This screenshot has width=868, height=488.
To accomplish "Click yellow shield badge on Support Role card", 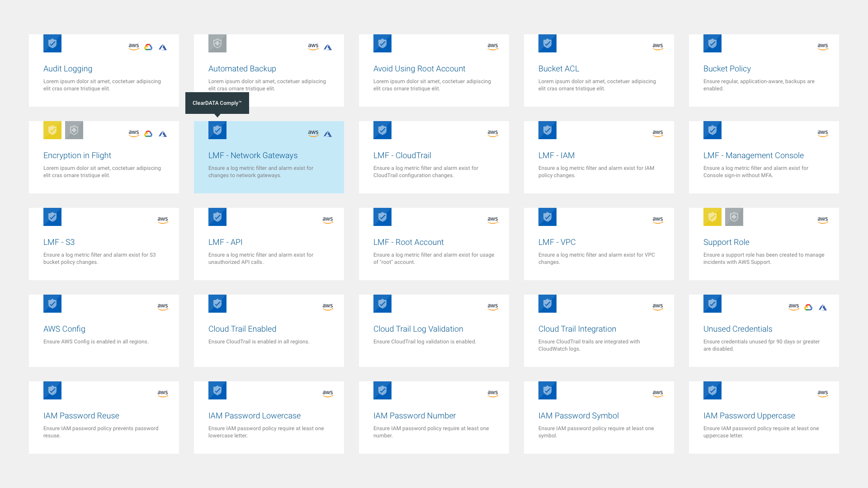I will point(712,217).
